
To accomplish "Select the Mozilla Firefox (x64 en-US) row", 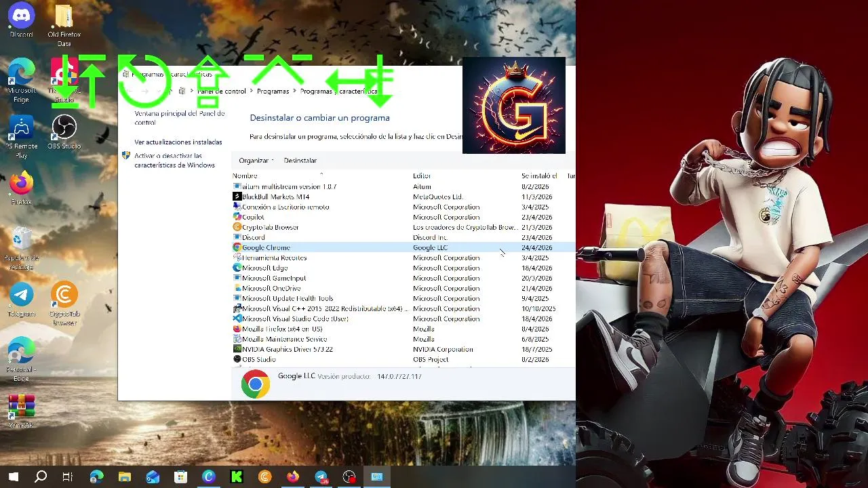I will [403, 329].
